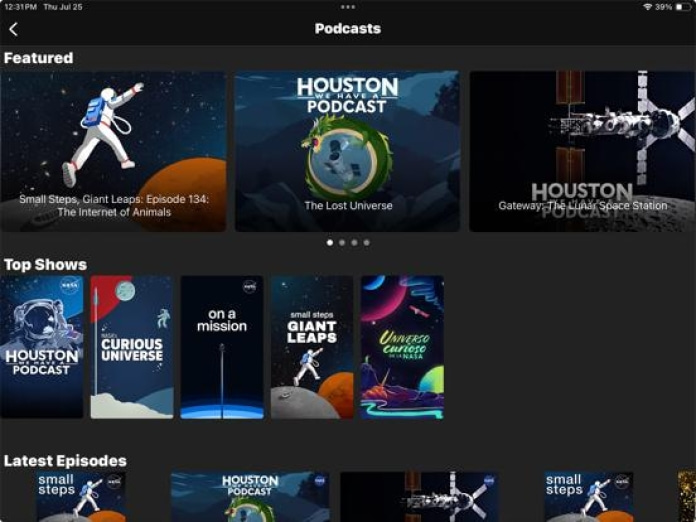This screenshot has width=696, height=522.
Task: Tap the three-dot multitasking indicator
Action: click(348, 7)
